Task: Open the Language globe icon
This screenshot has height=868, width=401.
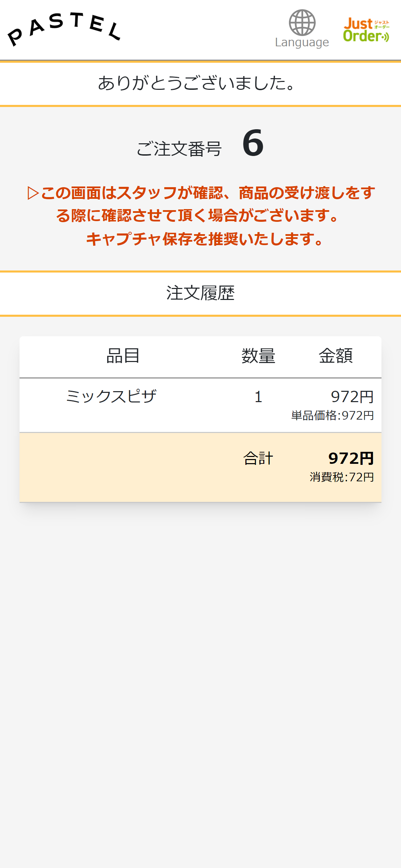Action: click(x=302, y=23)
